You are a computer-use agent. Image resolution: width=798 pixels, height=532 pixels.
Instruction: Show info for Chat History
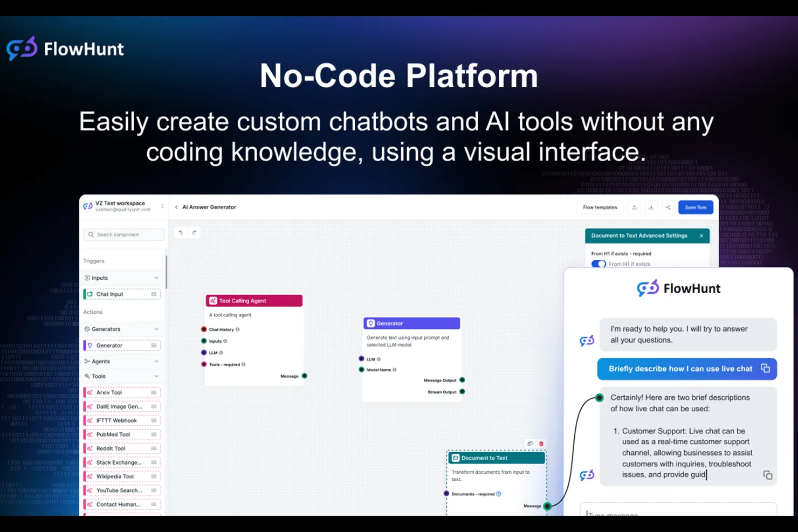pos(238,329)
